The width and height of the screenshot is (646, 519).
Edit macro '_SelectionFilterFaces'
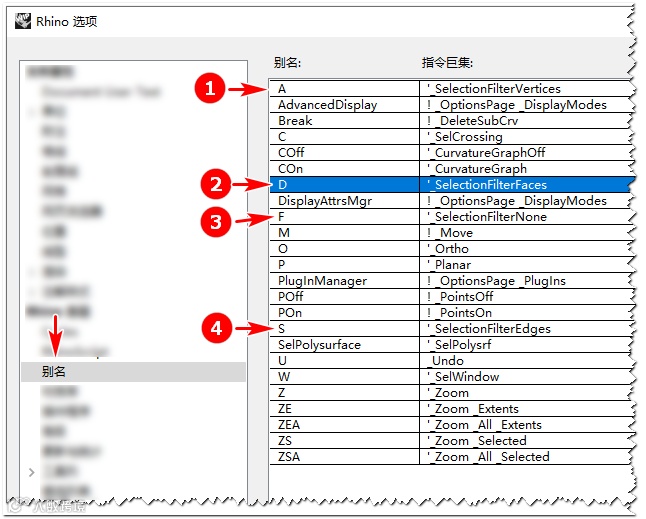[x=525, y=185]
